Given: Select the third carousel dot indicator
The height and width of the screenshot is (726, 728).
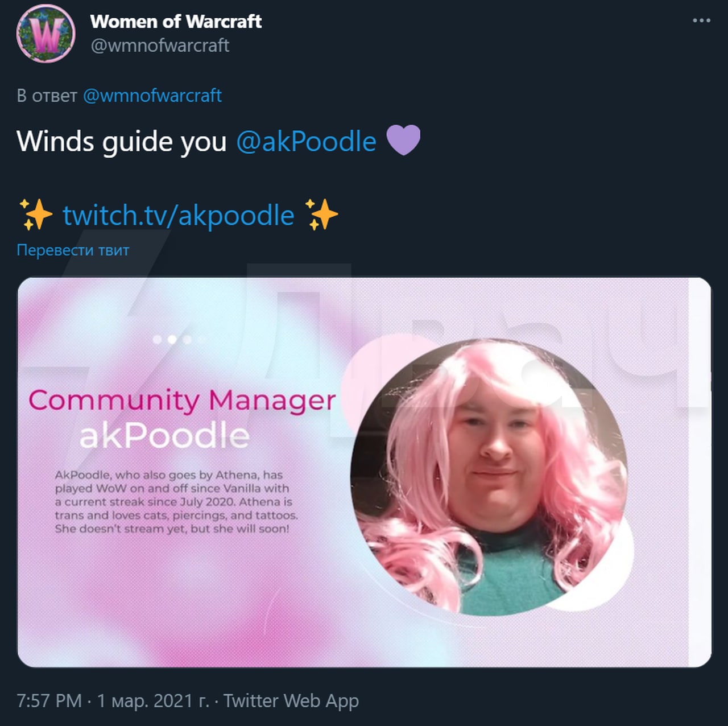Looking at the screenshot, I should (187, 340).
